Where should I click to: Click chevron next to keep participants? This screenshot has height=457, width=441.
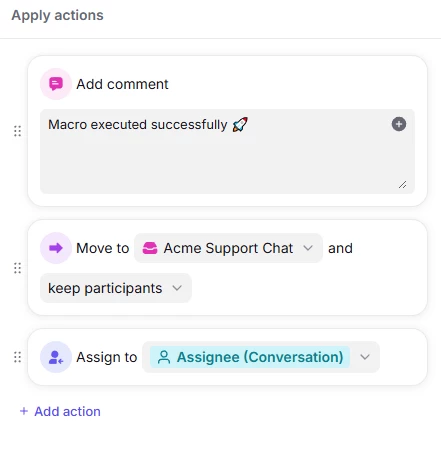click(x=177, y=288)
